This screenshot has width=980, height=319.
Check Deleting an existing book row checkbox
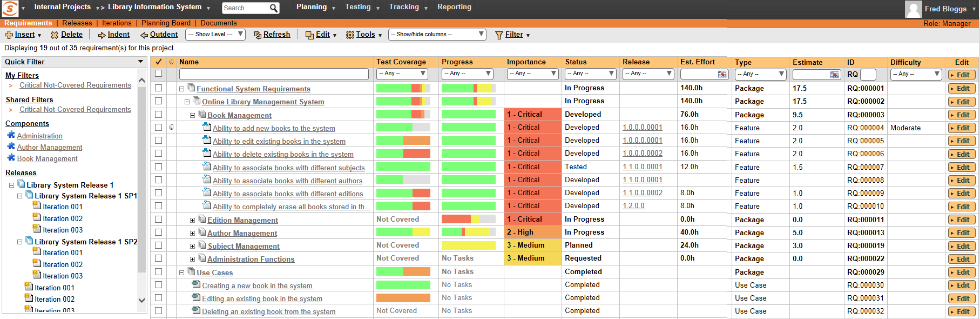[158, 310]
